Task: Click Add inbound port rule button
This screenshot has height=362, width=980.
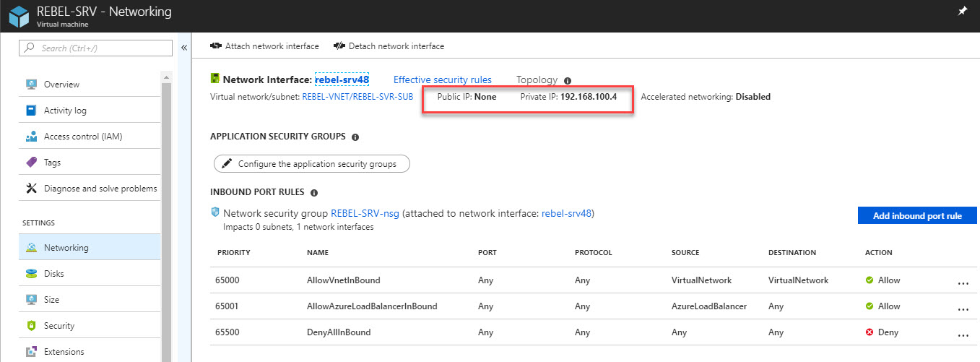Action: pos(917,215)
